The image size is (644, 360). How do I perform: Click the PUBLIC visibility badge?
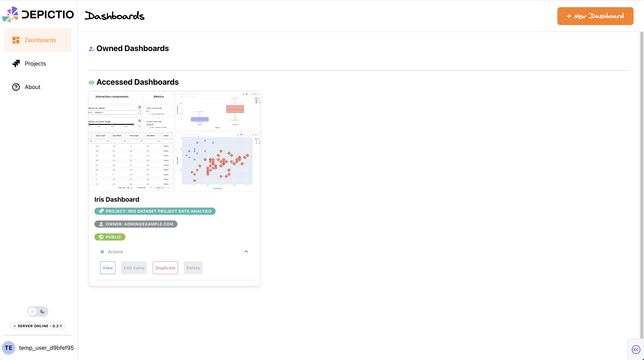click(110, 237)
